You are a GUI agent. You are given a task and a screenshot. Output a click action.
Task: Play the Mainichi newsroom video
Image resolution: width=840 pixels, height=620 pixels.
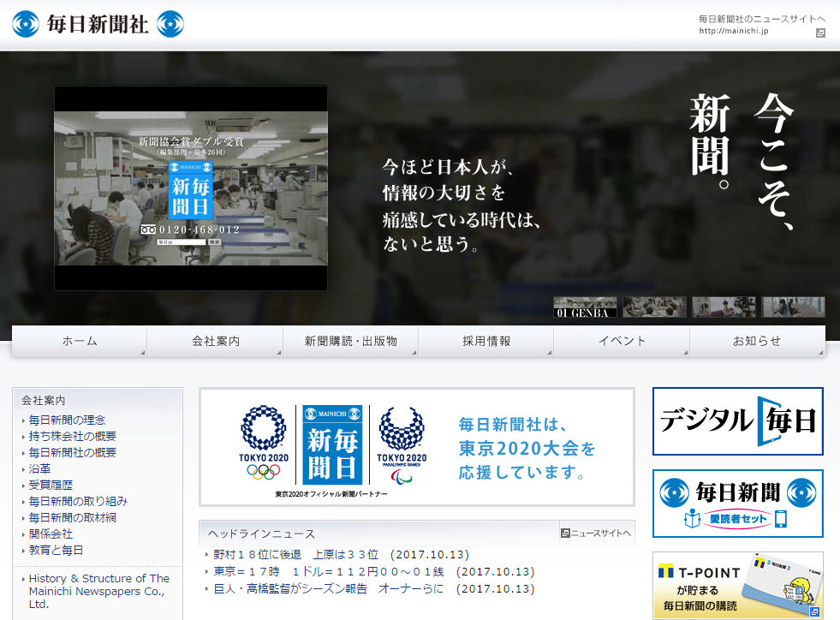tap(191, 188)
